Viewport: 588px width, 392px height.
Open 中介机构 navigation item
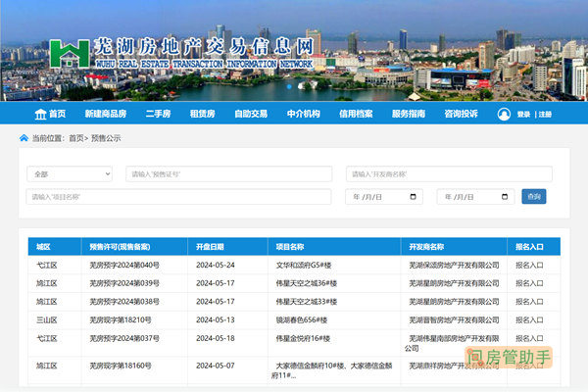point(304,114)
